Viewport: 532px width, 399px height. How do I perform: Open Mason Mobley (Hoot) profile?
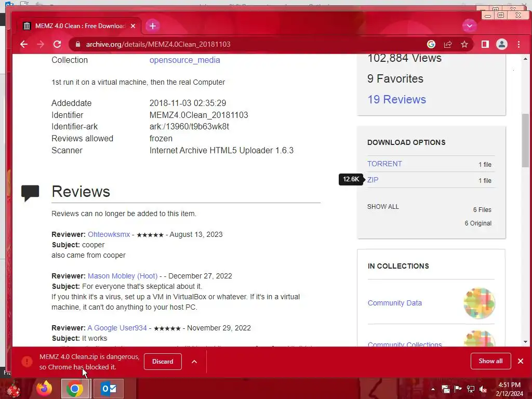point(123,276)
